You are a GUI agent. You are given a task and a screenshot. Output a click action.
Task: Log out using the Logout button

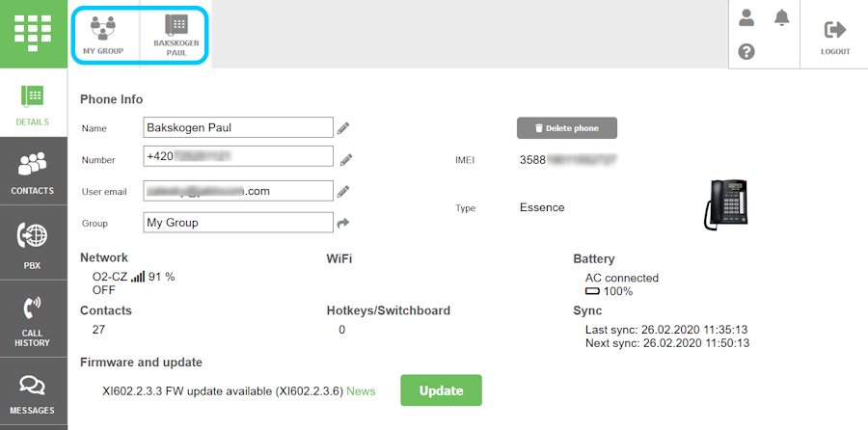pyautogui.click(x=834, y=36)
